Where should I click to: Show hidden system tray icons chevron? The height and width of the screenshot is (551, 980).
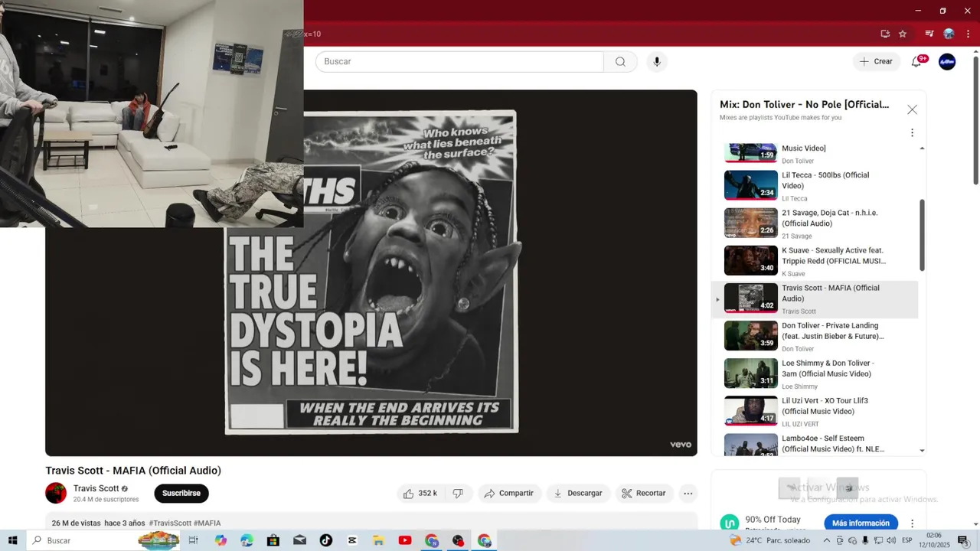(826, 540)
